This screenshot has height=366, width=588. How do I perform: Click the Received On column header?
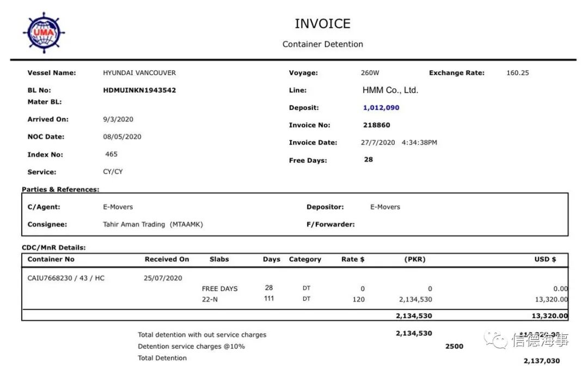click(x=167, y=259)
